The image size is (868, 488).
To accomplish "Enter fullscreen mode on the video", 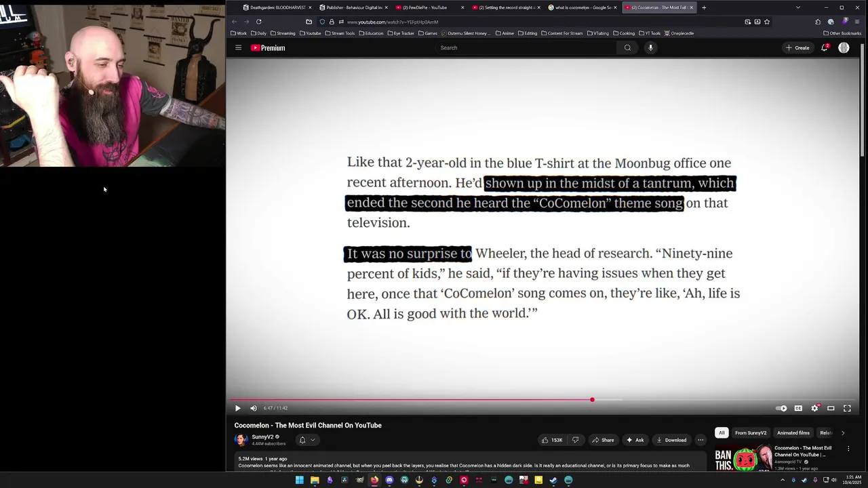I will pos(847,408).
